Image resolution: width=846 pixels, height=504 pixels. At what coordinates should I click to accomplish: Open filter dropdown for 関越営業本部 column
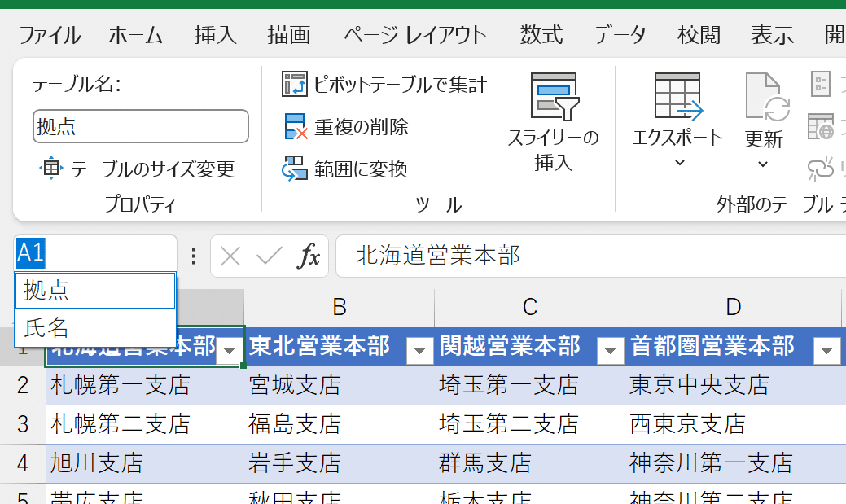611,350
